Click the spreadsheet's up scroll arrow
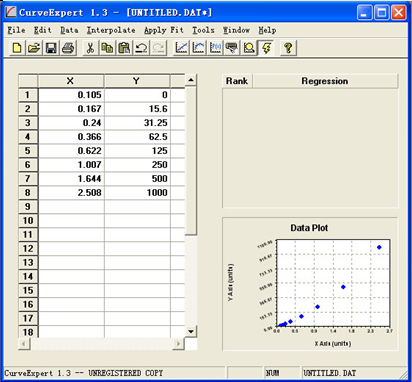The image size is (412, 382). click(x=191, y=80)
